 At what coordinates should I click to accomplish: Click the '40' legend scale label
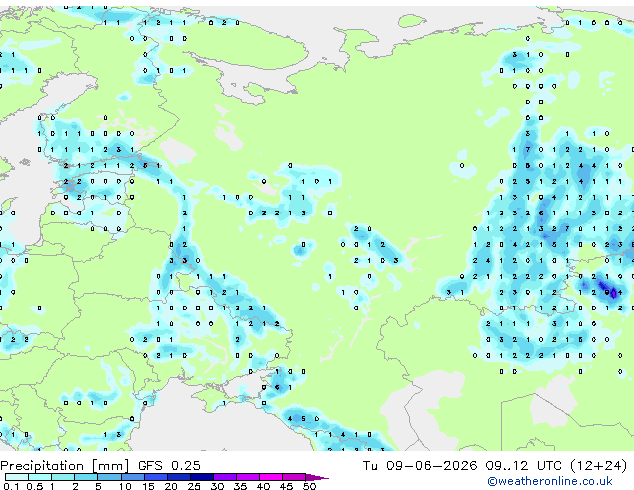tap(263, 486)
